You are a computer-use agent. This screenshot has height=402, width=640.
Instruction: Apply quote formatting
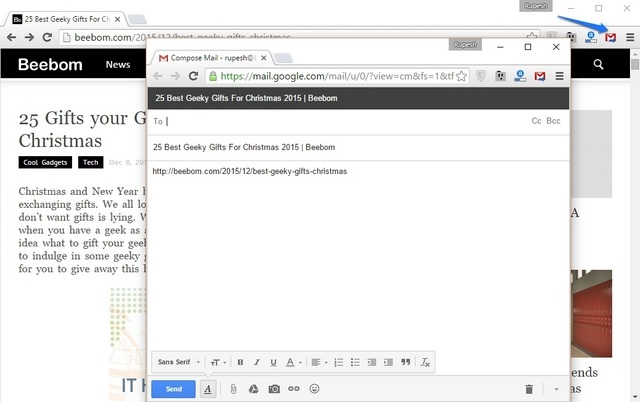405,362
